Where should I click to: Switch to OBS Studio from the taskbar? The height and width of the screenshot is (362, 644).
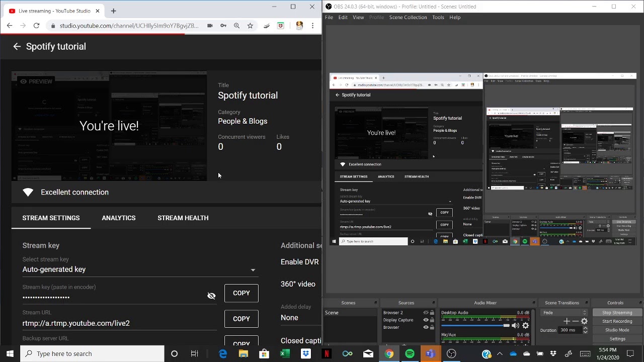tap(451, 354)
